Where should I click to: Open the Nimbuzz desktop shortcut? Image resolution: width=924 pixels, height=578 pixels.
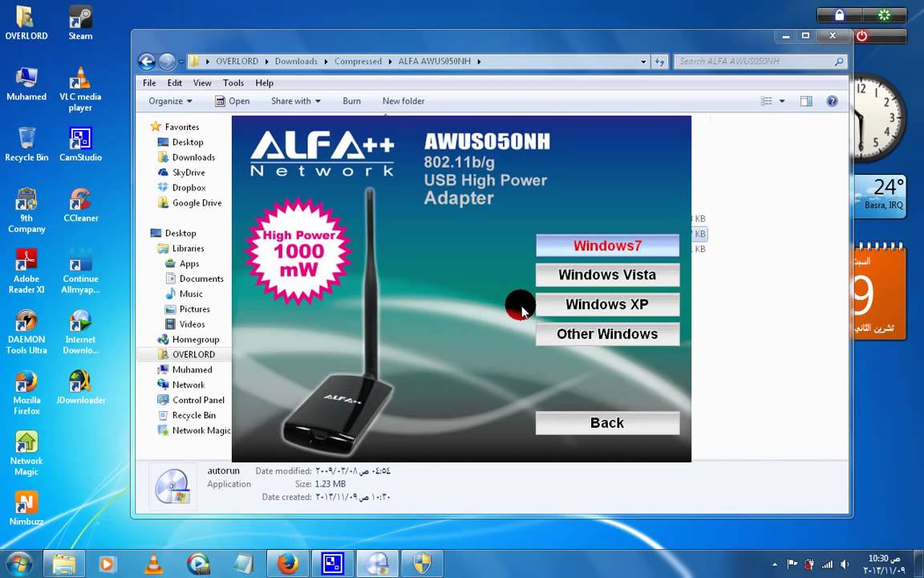click(26, 508)
